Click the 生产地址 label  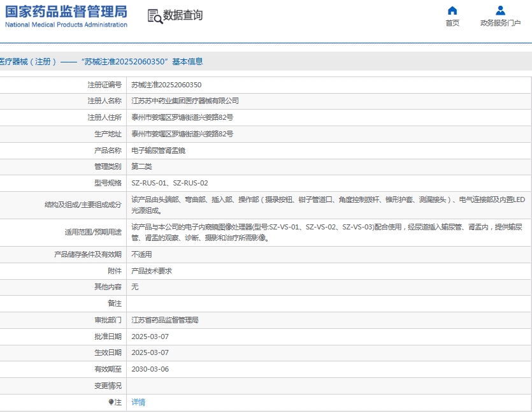point(108,134)
